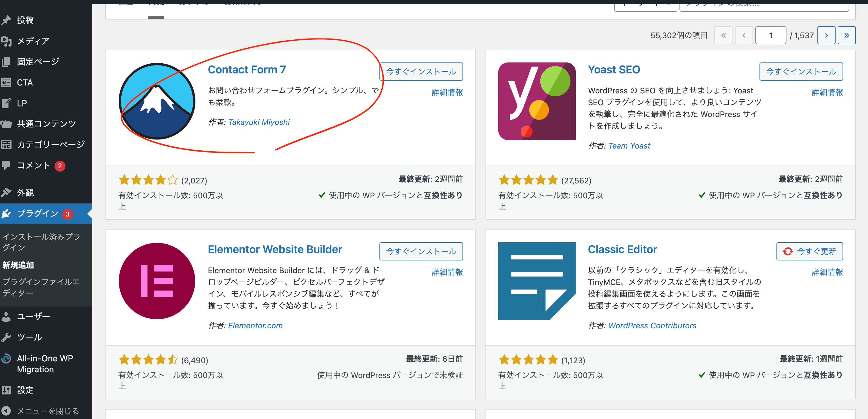This screenshot has height=419, width=868.
Task: Jump to last page of plugins
Action: click(x=846, y=35)
